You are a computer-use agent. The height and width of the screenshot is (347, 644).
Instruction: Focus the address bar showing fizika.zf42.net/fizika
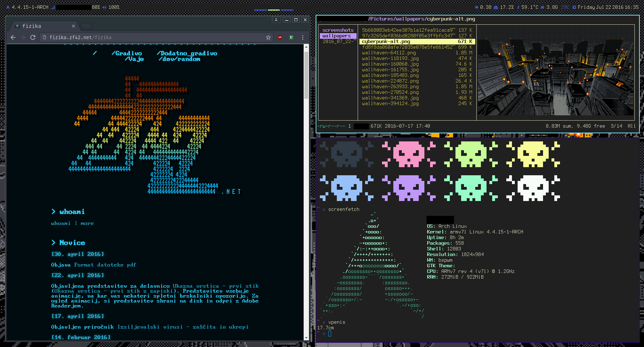point(157,37)
